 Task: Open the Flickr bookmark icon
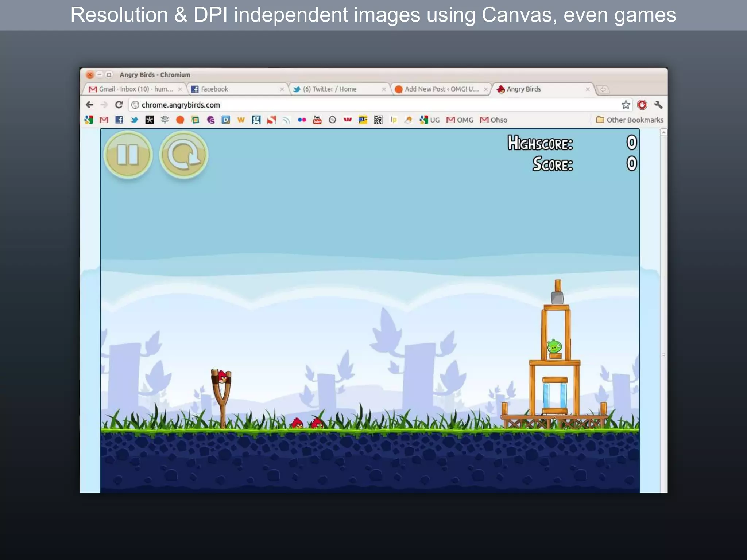[302, 120]
